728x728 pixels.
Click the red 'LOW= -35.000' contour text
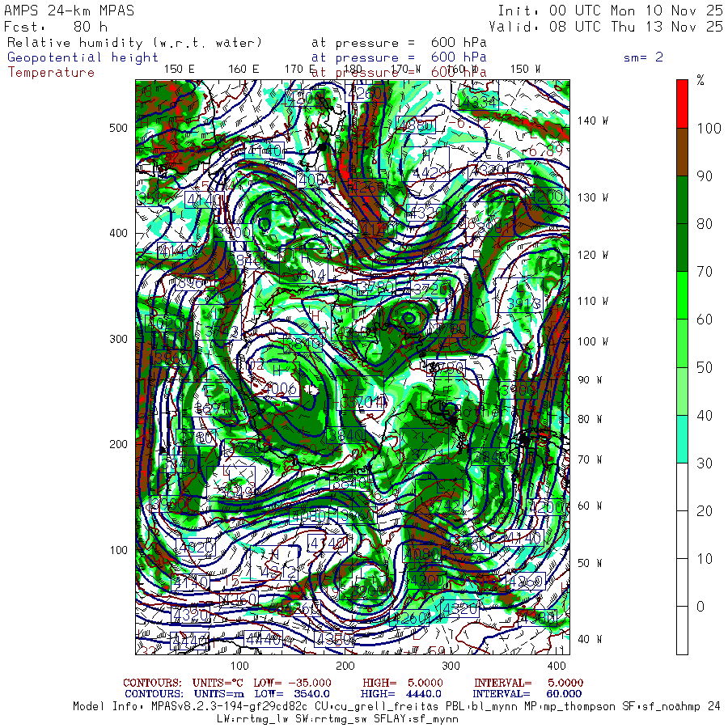[x=293, y=683]
